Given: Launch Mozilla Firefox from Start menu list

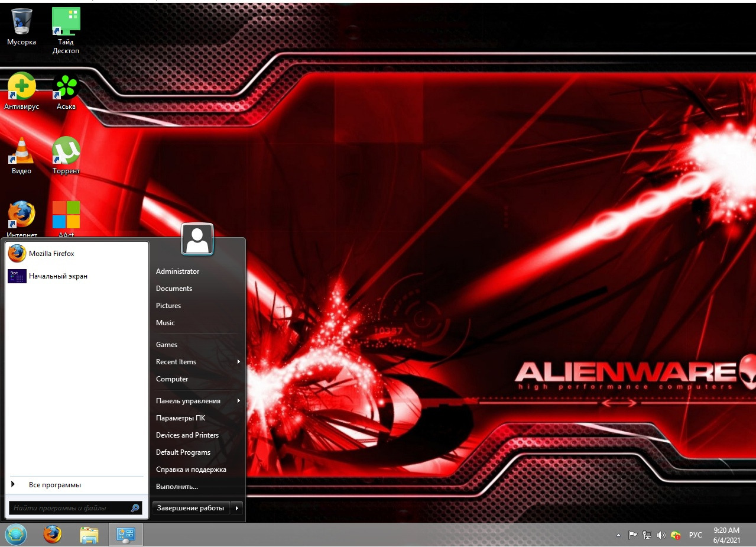Looking at the screenshot, I should pos(77,254).
